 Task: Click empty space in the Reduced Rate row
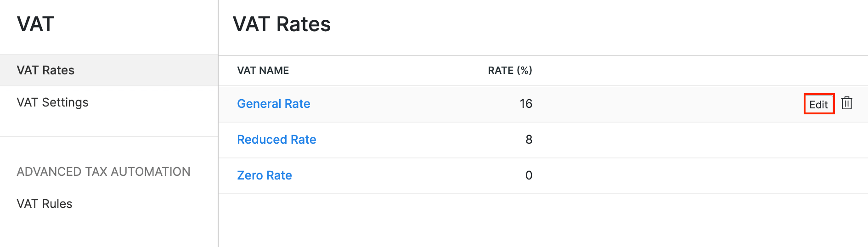point(666,140)
